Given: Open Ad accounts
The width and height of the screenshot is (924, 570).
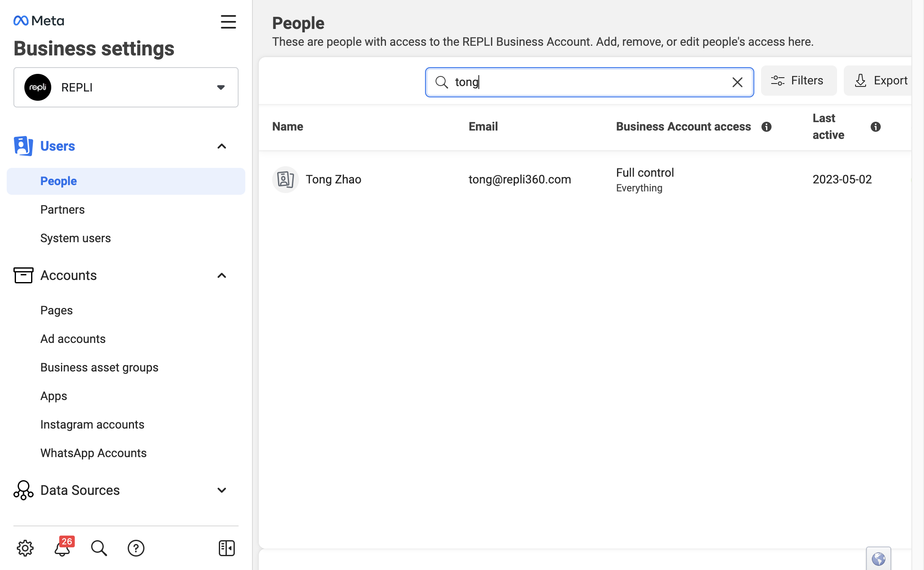Looking at the screenshot, I should (73, 339).
